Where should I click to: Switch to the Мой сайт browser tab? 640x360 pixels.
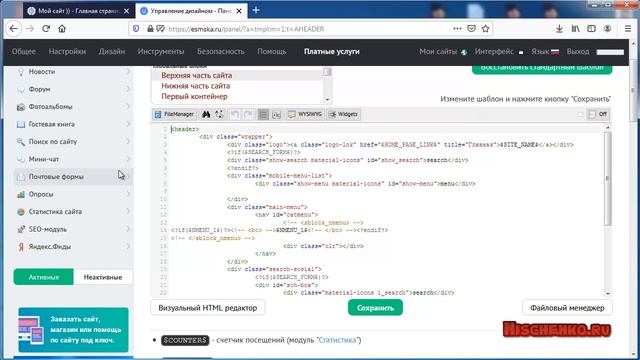tap(79, 11)
